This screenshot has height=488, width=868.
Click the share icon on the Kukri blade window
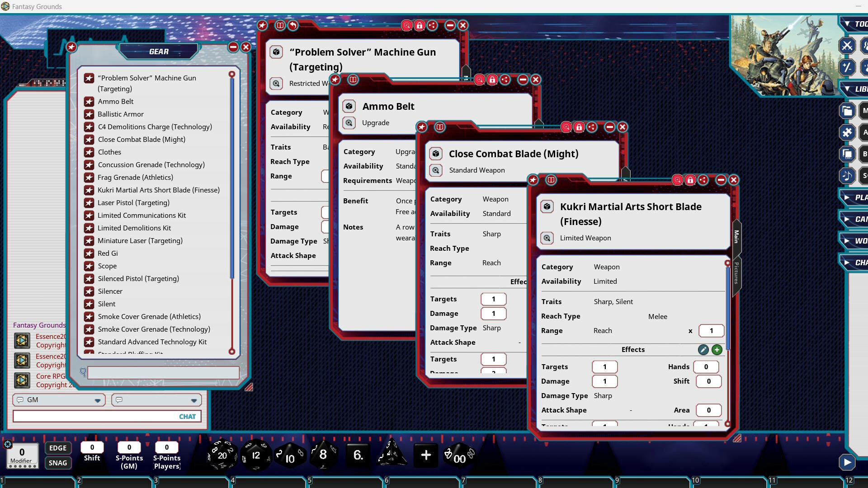point(703,179)
